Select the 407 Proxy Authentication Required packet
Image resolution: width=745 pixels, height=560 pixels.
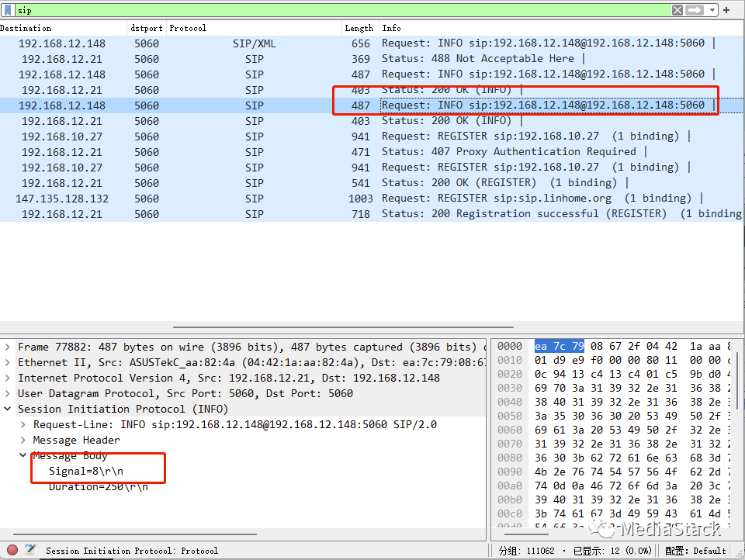[512, 152]
